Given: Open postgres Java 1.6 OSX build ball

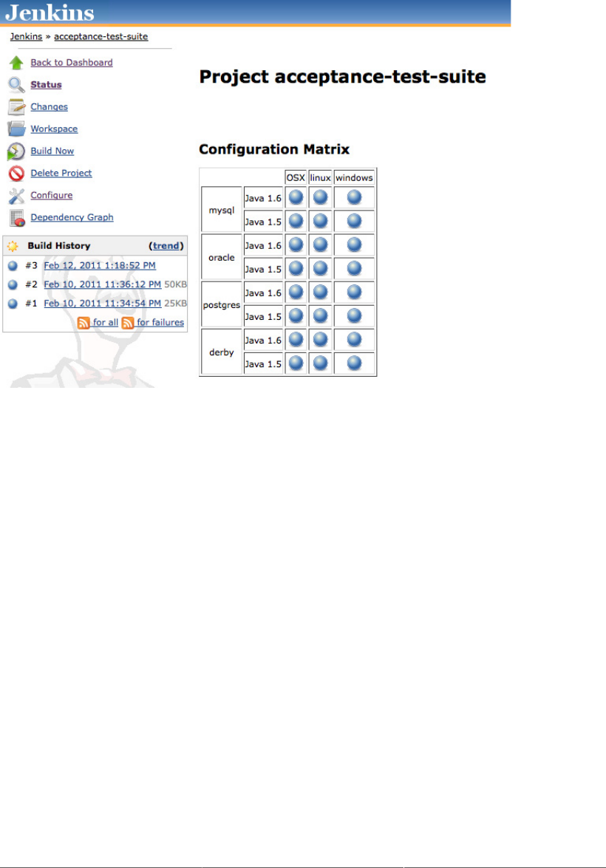Looking at the screenshot, I should coord(296,293).
